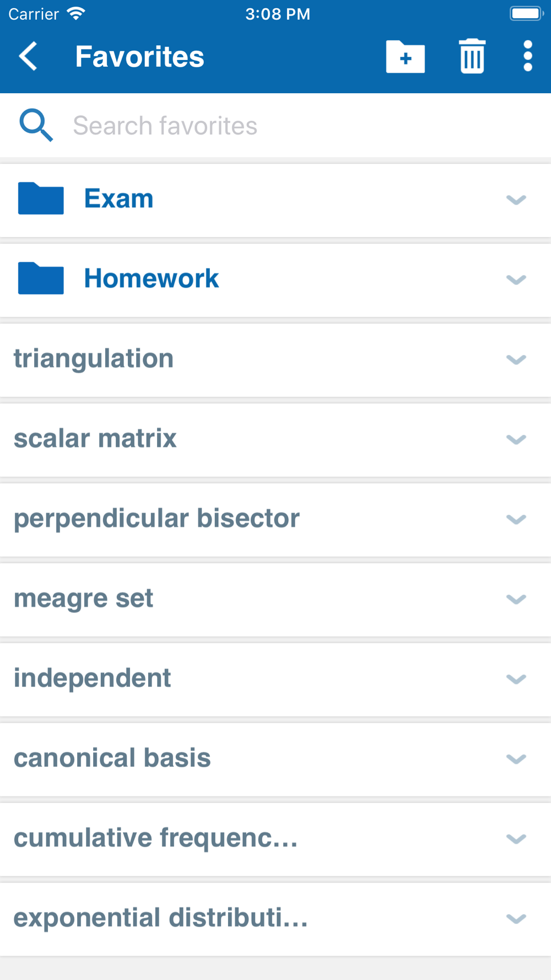This screenshot has height=980, width=551.
Task: Open the cumulative frequency entry
Action: click(x=155, y=838)
